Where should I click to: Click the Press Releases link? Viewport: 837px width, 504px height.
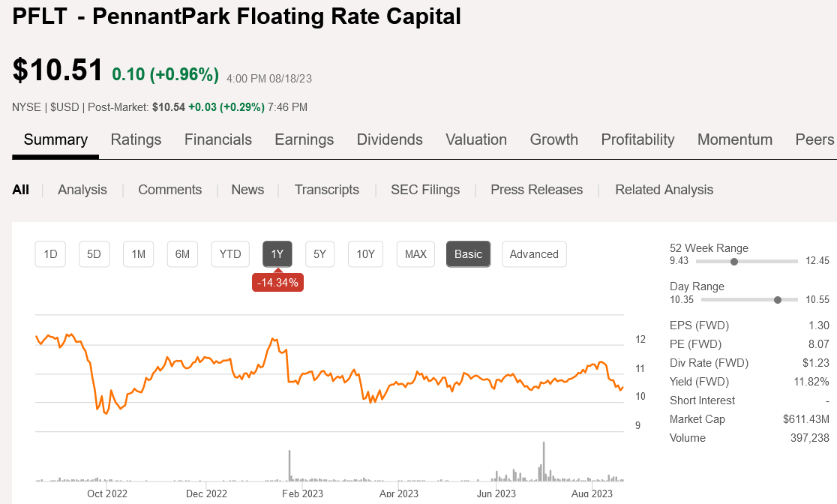coord(536,190)
